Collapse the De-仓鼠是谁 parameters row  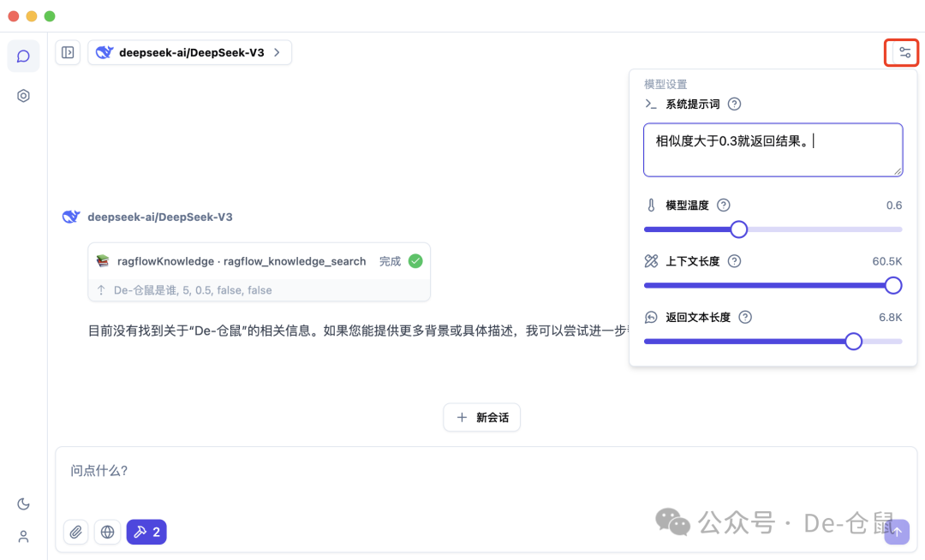(x=101, y=289)
